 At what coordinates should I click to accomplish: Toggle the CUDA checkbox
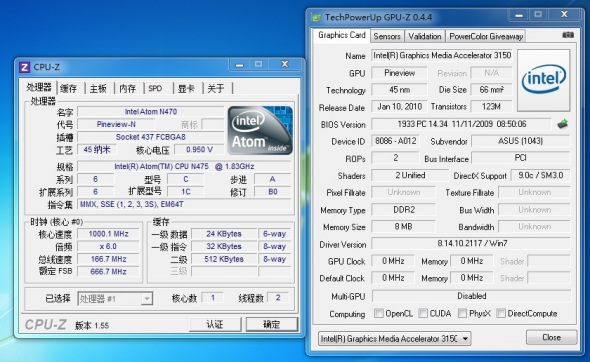tap(423, 313)
